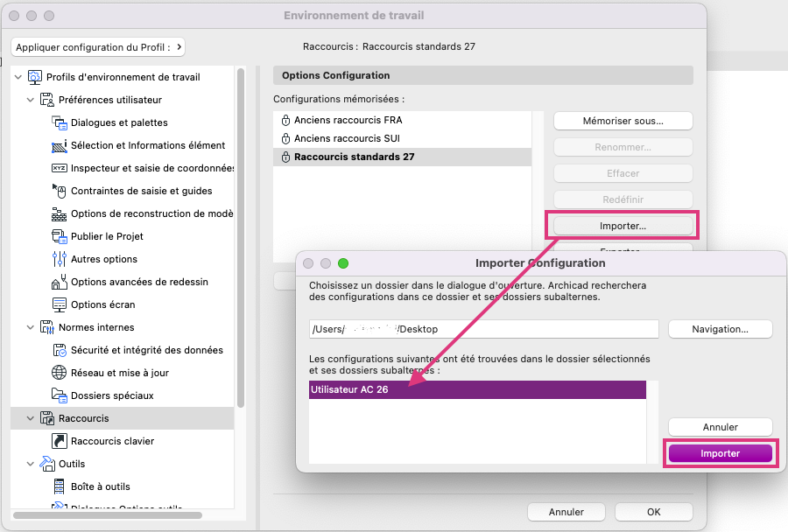The width and height of the screenshot is (788, 532).
Task: Click the Raccourcis clavier arrow icon
Action: click(60, 441)
